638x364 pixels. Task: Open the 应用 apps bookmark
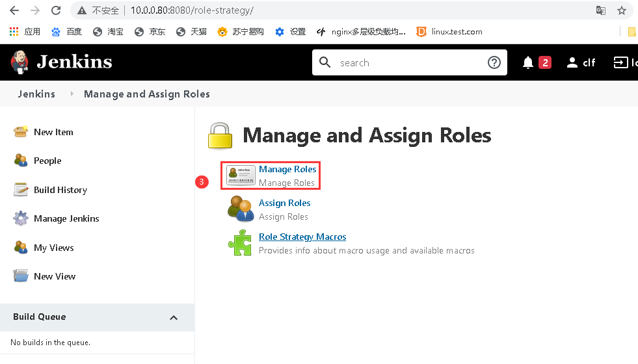(x=25, y=32)
